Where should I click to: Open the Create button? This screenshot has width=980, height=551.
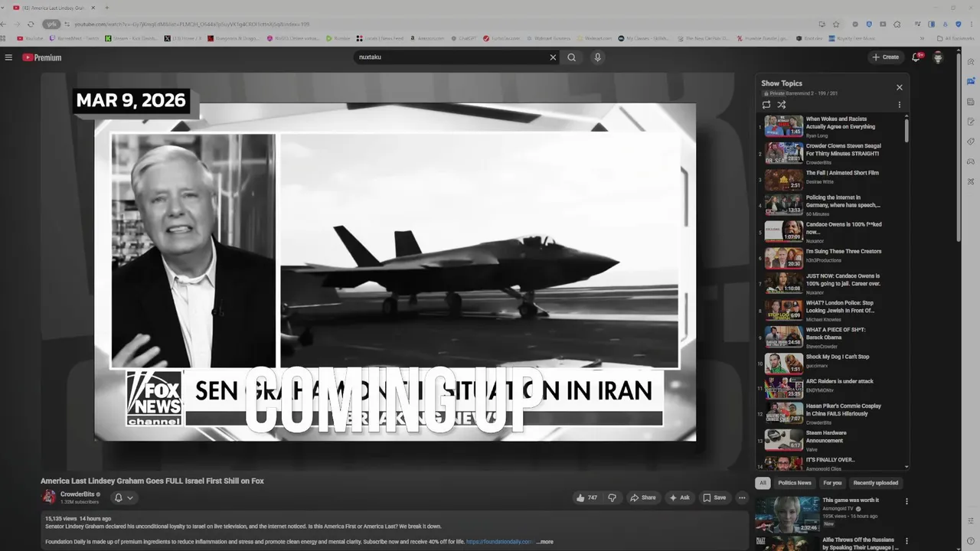886,57
